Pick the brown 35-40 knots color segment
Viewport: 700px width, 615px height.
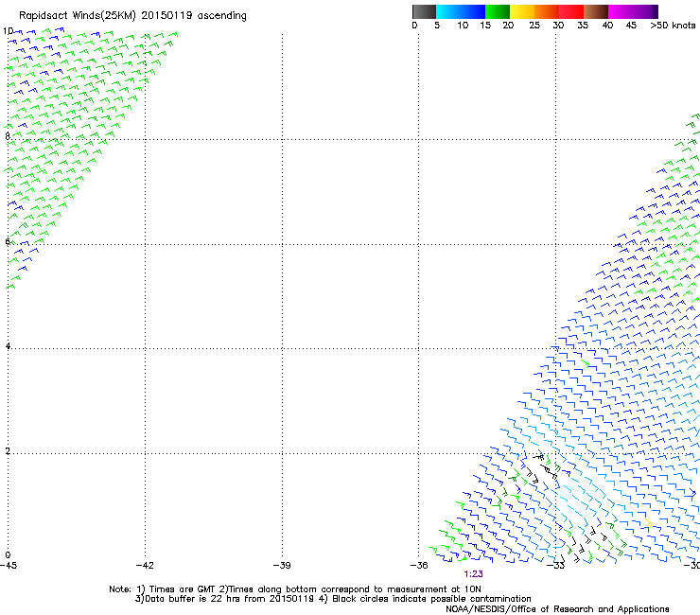[596, 11]
